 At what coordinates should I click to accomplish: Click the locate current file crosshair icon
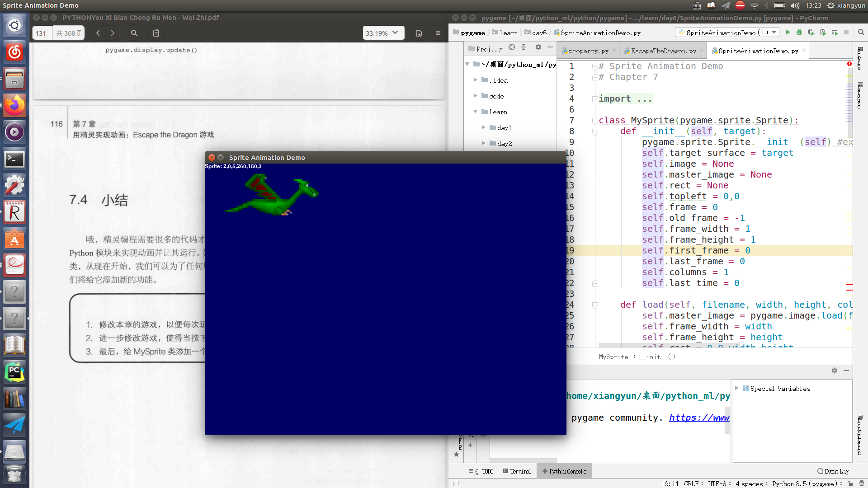click(512, 47)
